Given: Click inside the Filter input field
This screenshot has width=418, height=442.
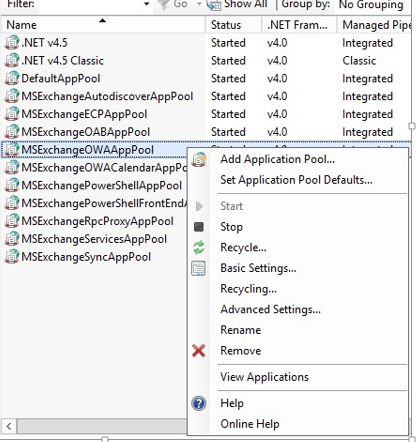Looking at the screenshot, I should coord(90,5).
